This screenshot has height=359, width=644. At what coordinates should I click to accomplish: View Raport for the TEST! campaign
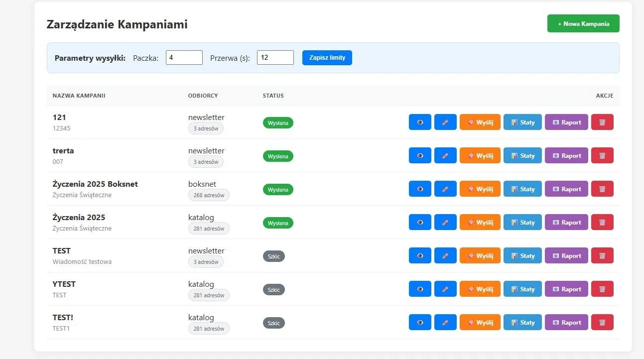click(x=566, y=323)
